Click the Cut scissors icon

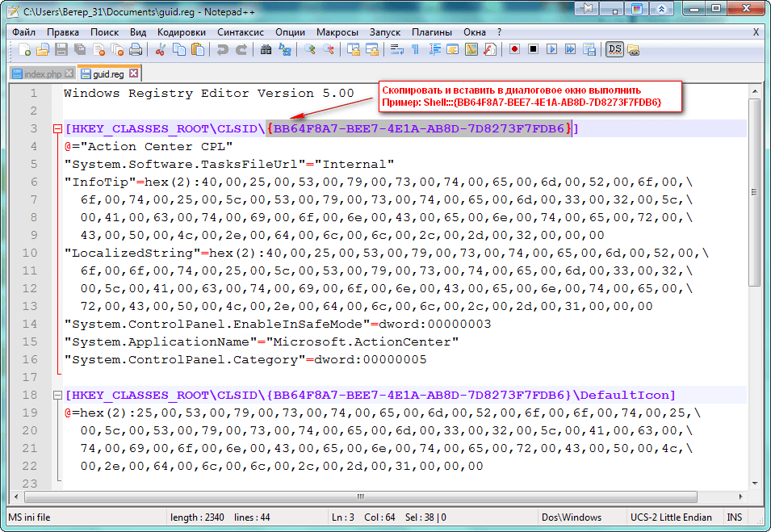(161, 50)
